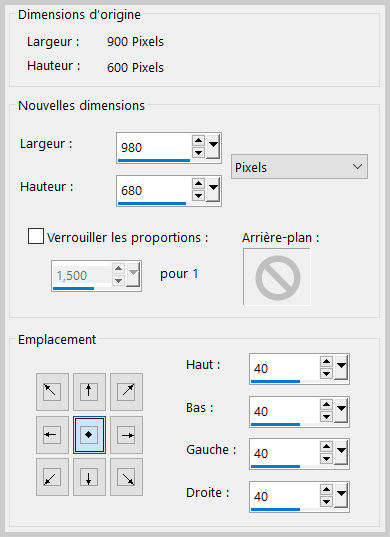Select the bottom-right placement arrow
This screenshot has width=390, height=537.
pyautogui.click(x=126, y=477)
